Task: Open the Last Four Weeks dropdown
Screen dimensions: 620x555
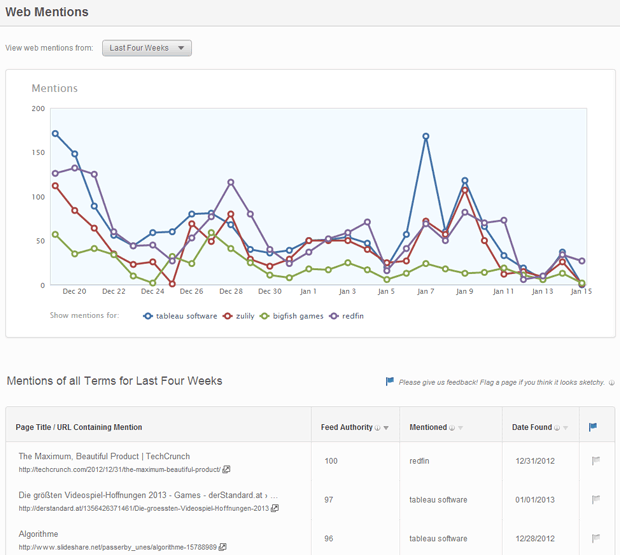Action: point(147,48)
